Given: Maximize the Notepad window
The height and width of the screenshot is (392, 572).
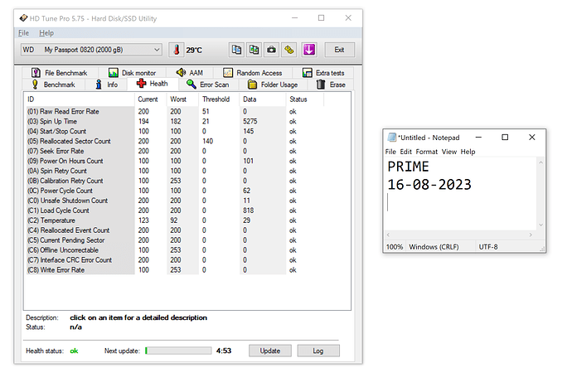Looking at the screenshot, I should pyautogui.click(x=505, y=137).
